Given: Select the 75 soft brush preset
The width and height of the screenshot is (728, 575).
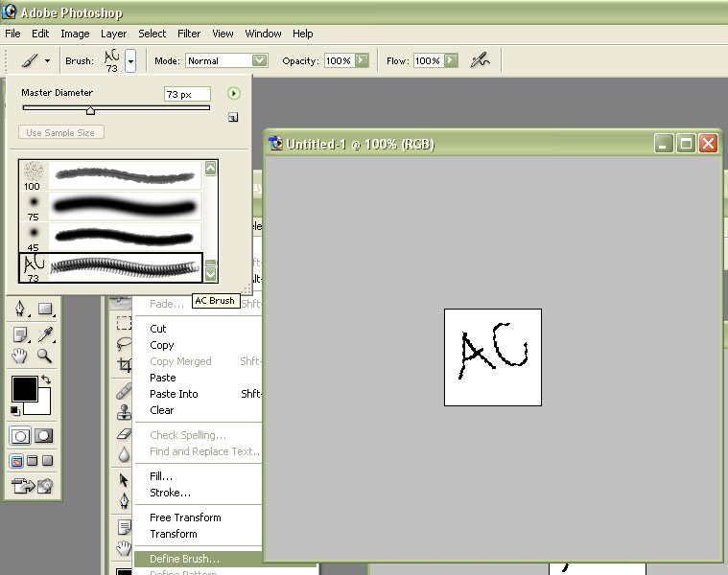Looking at the screenshot, I should tap(110, 206).
